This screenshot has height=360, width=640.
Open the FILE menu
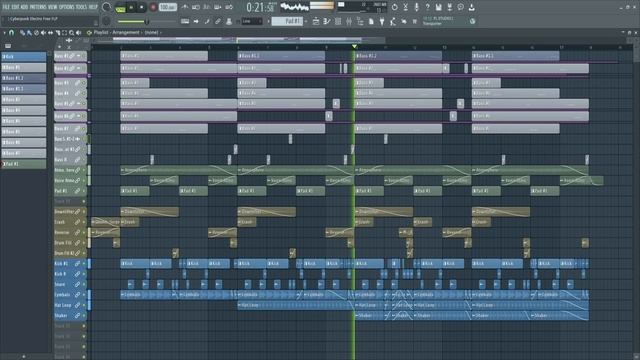click(x=6, y=7)
